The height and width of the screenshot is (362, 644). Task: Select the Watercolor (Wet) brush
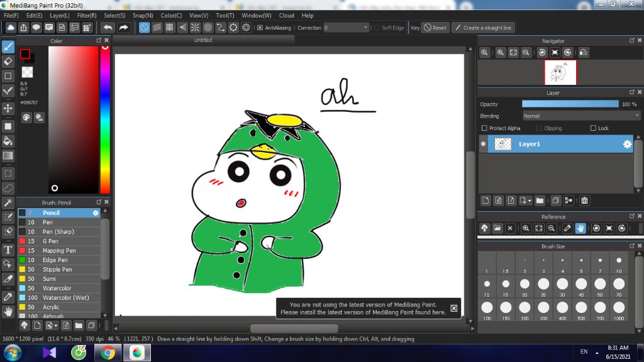59,298
